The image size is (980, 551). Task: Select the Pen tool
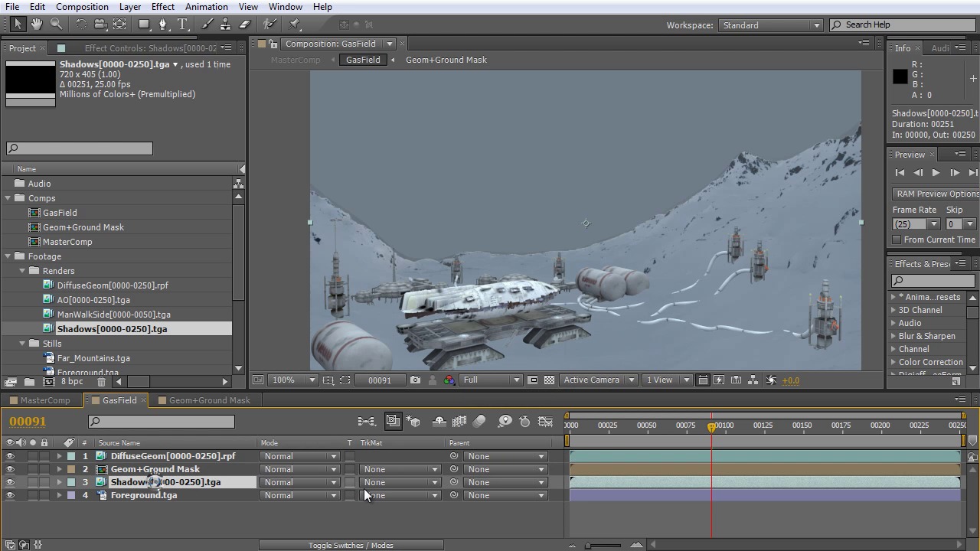click(163, 24)
